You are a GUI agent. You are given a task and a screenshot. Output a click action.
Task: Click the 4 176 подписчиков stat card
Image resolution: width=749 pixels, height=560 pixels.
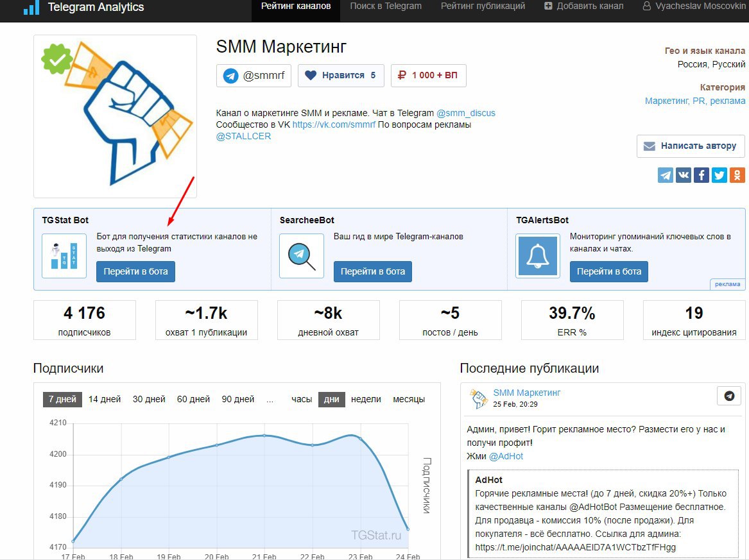(x=85, y=320)
